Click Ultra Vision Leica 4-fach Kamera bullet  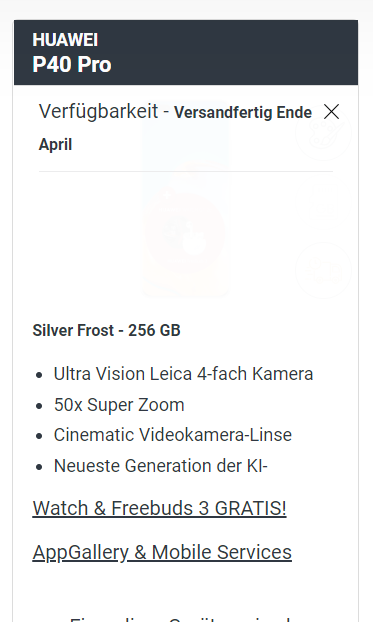pos(183,374)
